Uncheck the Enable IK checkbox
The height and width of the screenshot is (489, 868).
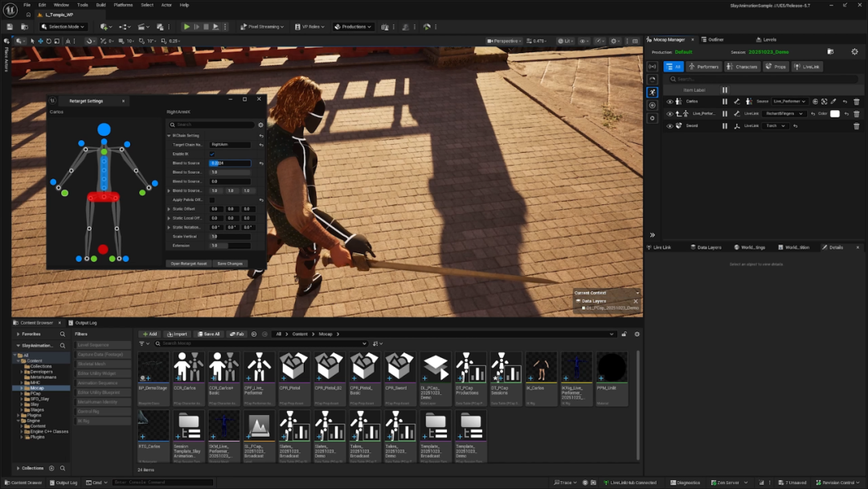tap(212, 154)
